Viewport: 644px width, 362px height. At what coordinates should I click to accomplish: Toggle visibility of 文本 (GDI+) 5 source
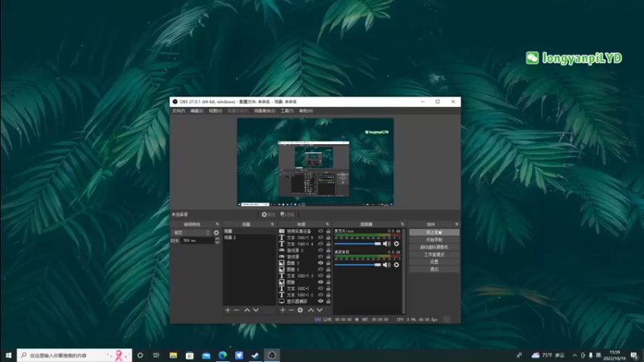click(320, 237)
